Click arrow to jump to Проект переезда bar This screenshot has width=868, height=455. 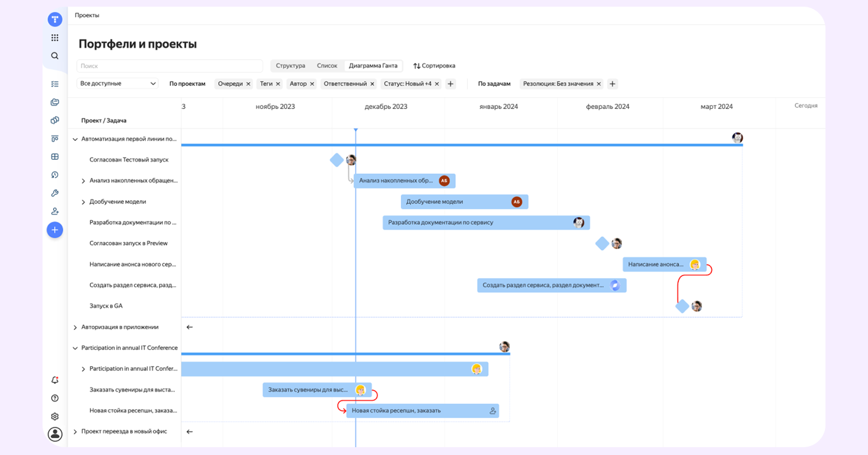coord(190,432)
